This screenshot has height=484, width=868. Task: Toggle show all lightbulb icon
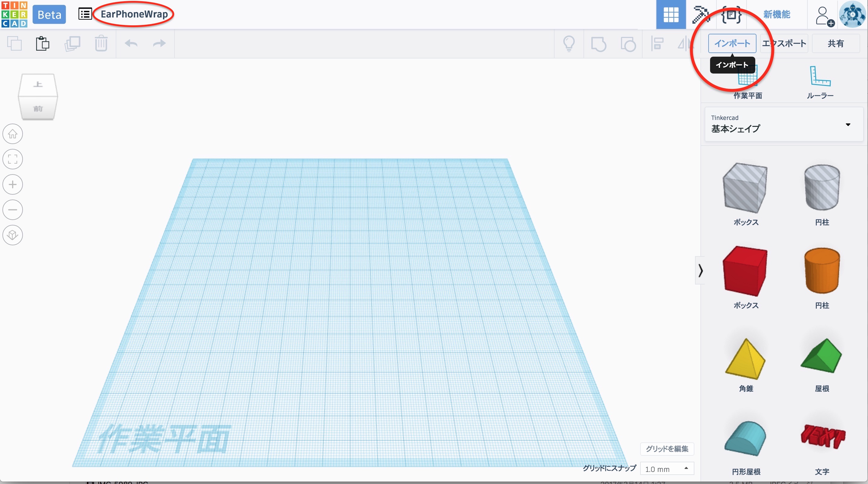pos(569,43)
